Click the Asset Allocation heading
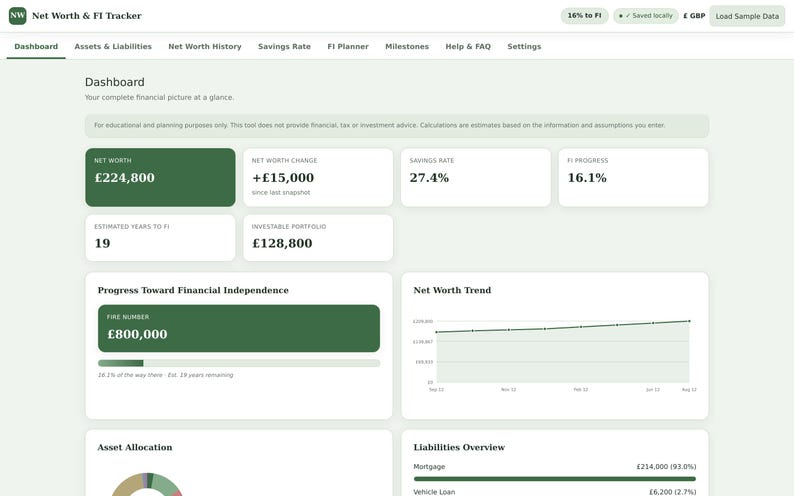 [135, 447]
